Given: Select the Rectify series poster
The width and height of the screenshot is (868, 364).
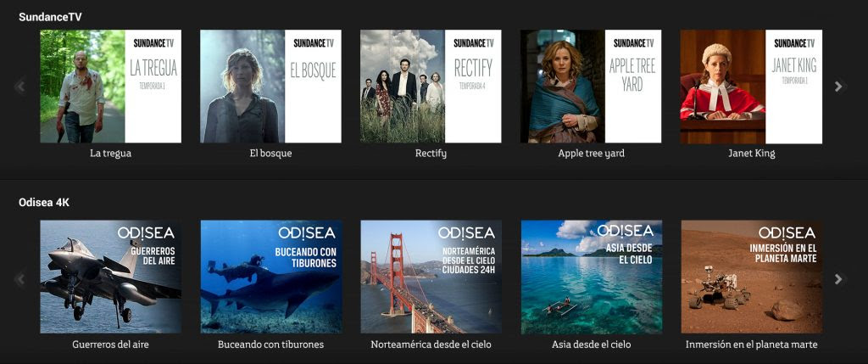Looking at the screenshot, I should coord(431,87).
